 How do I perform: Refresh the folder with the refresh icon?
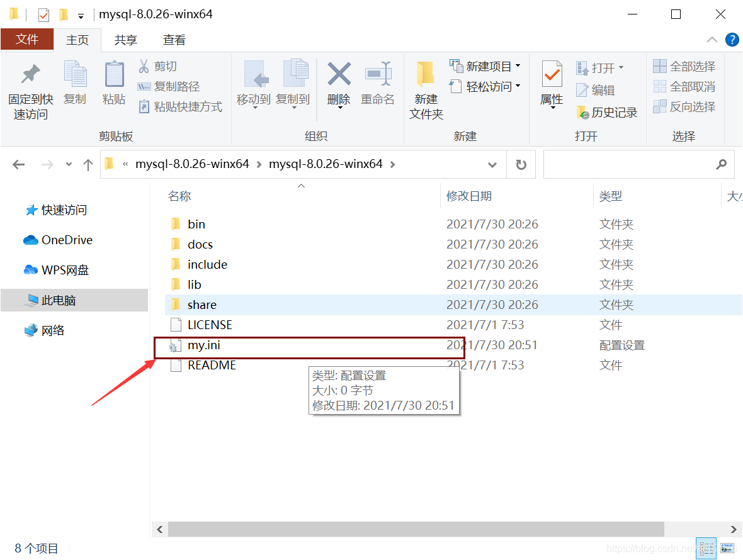(521, 164)
